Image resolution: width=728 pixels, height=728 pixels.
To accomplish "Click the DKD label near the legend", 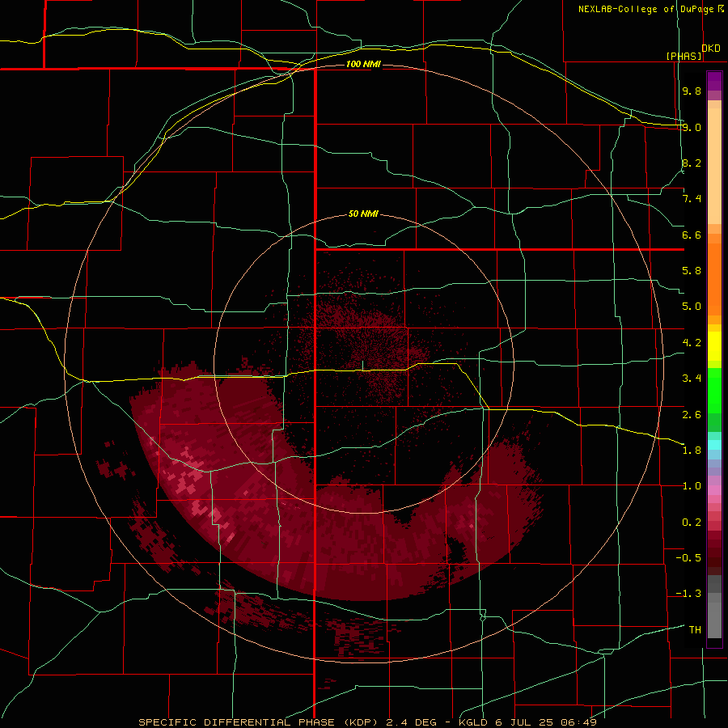I will click(x=711, y=49).
